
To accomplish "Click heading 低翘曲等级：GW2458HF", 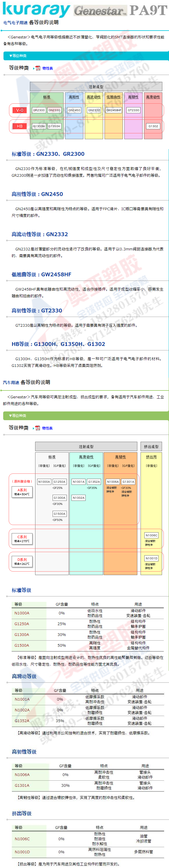I will click(41, 275).
